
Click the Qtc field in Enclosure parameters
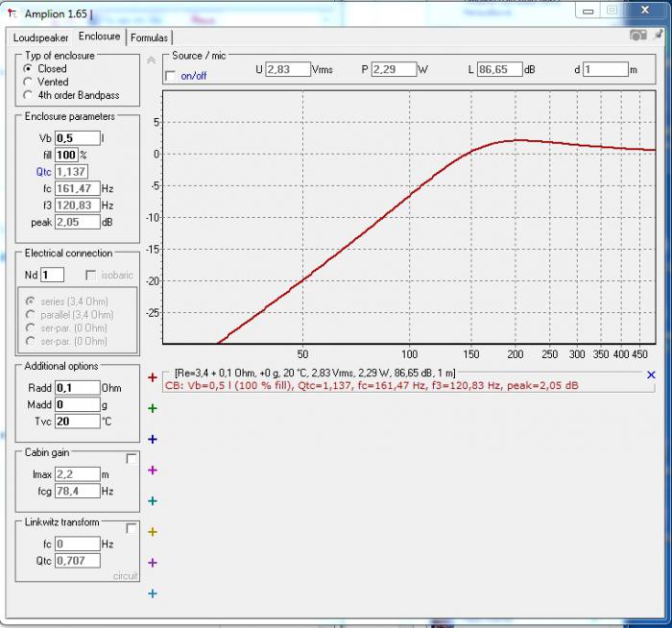click(72, 172)
